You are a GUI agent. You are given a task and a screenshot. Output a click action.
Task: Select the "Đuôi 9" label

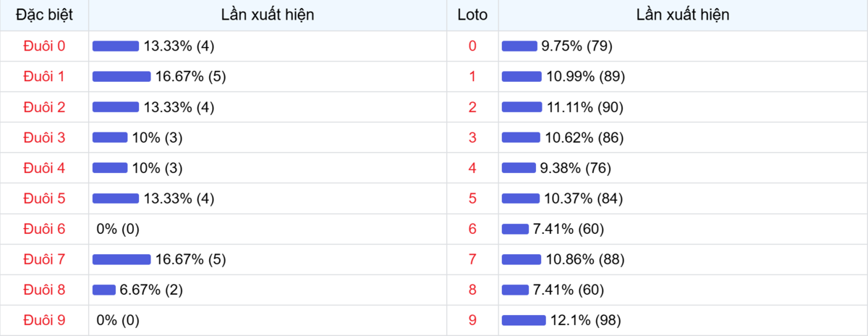[x=44, y=320]
